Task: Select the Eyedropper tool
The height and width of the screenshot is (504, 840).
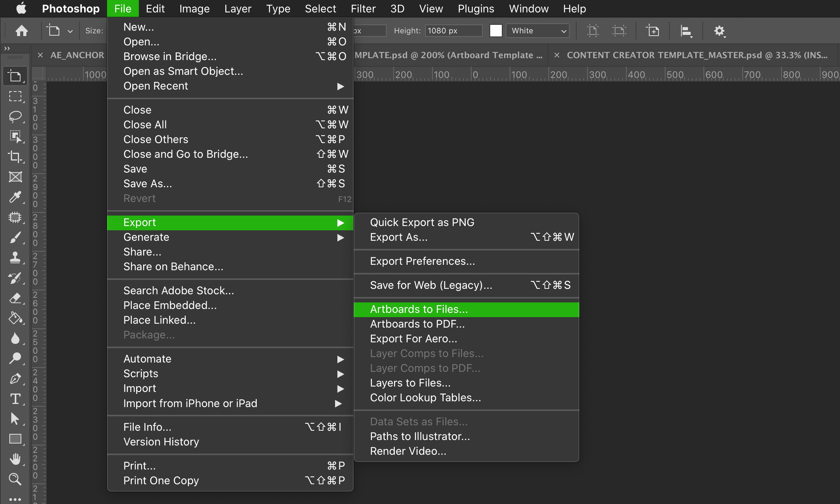Action: [x=15, y=197]
